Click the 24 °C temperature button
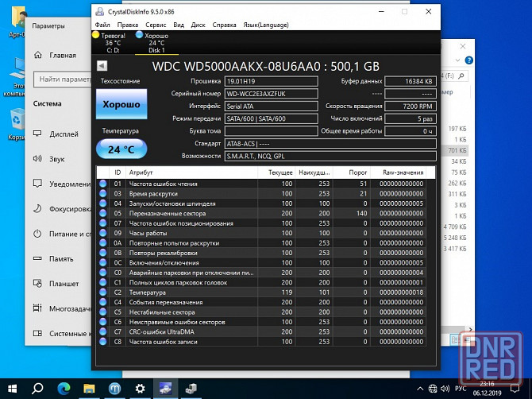This screenshot has width=532, height=399. tap(121, 149)
